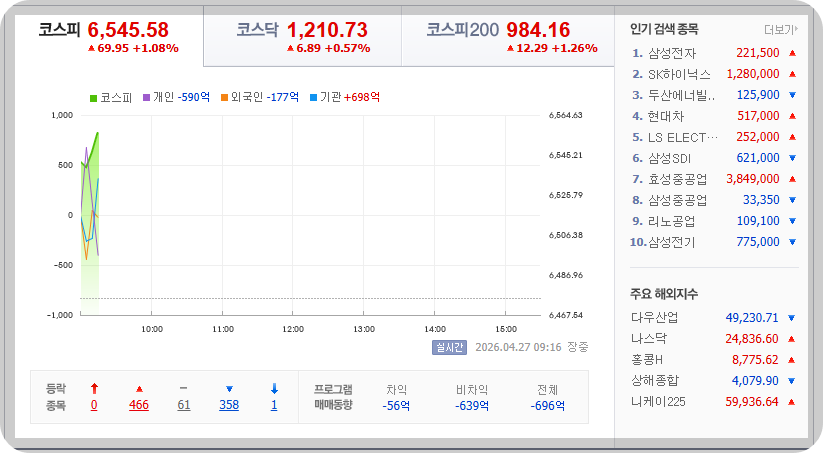The image size is (823, 453).
Task: Click 차익 program trading value -56억
Action: coord(396,406)
